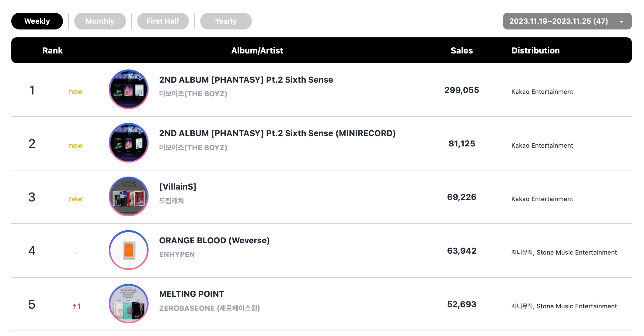Open ZEROBASEONE artist name link
The image size is (644, 336).
click(209, 308)
